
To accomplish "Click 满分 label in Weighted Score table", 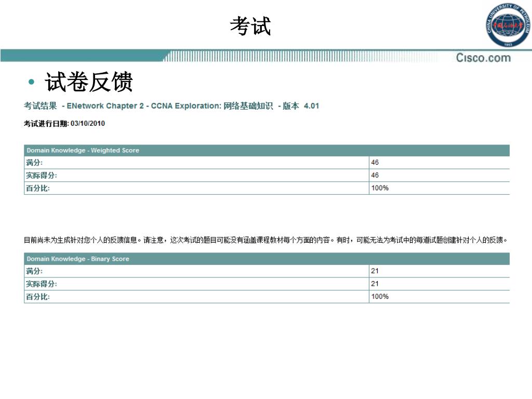I will point(34,163).
